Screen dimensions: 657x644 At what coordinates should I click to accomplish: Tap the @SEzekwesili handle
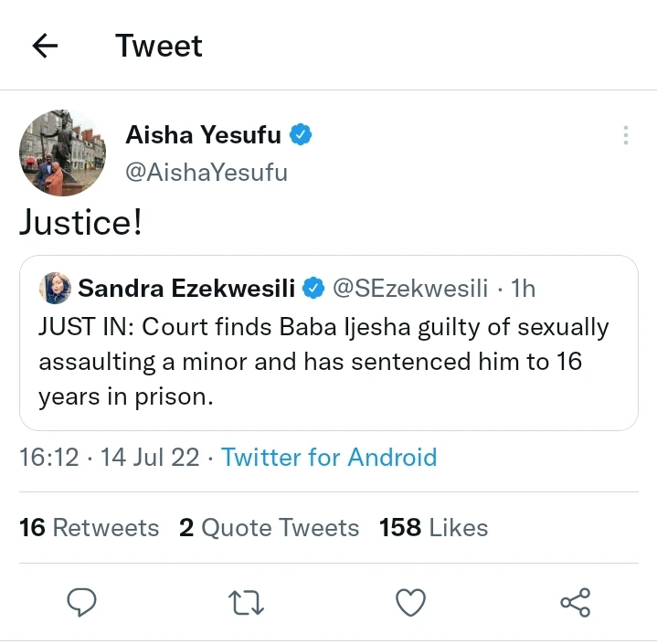[409, 289]
